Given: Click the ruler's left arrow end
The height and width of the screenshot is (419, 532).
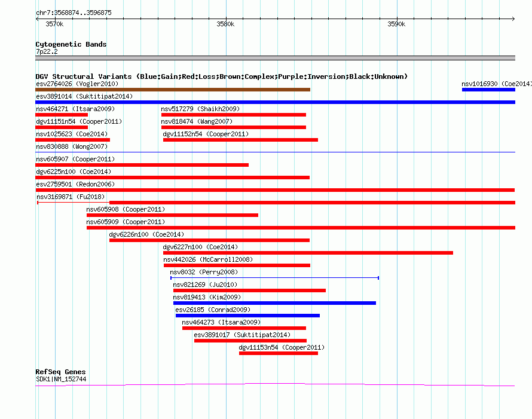Looking at the screenshot, I should [37, 19].
